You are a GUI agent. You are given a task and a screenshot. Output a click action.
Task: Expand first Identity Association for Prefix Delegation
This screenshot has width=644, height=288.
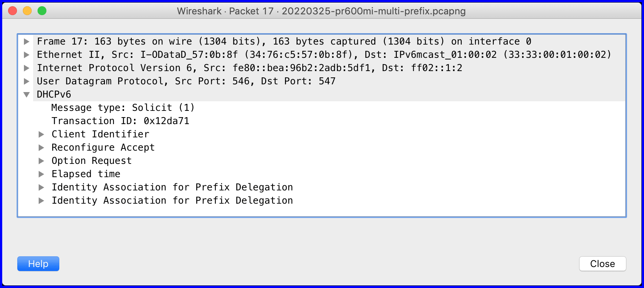(41, 187)
